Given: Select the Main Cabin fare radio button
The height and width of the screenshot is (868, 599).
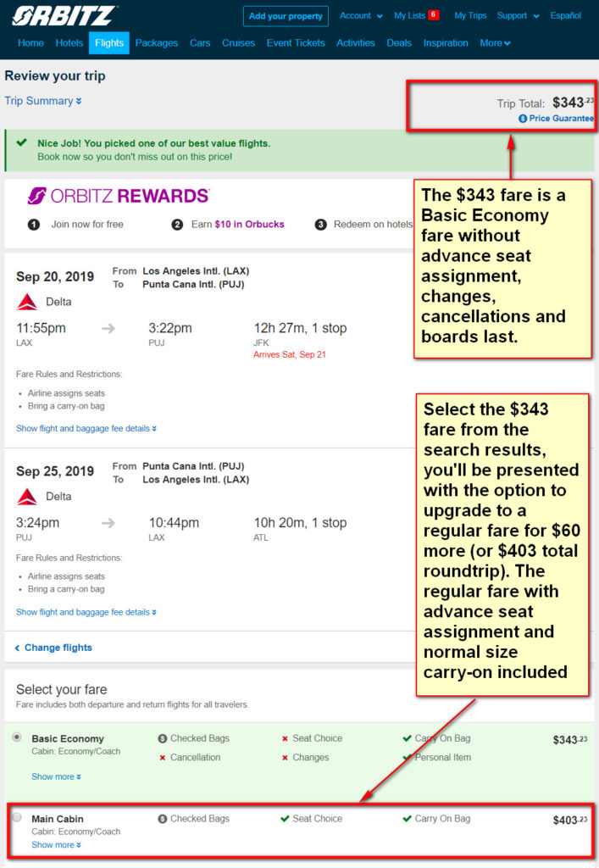Looking at the screenshot, I should pyautogui.click(x=17, y=818).
